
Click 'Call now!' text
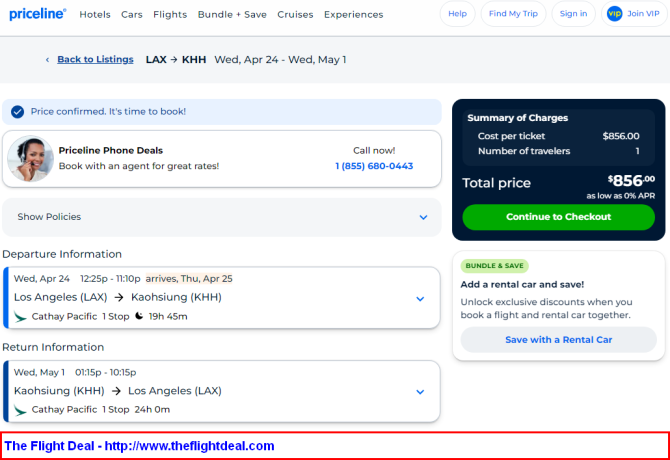click(374, 151)
